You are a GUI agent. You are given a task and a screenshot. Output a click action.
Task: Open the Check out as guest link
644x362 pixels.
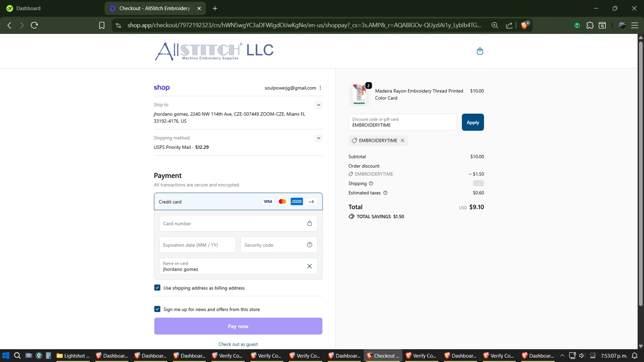tap(238, 344)
